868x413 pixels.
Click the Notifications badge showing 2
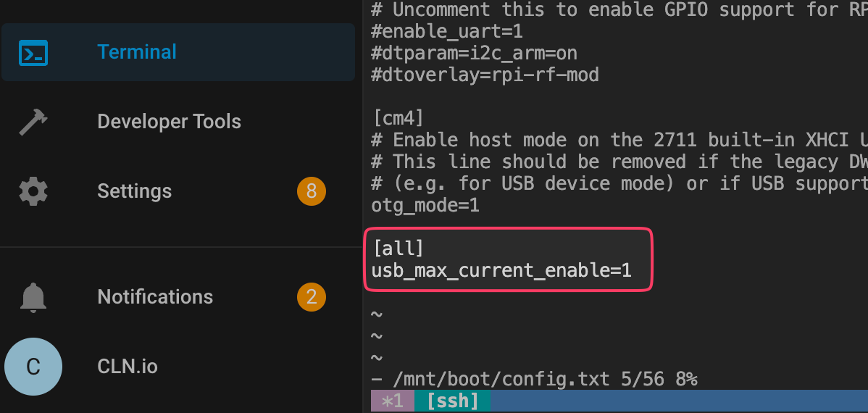(x=311, y=297)
